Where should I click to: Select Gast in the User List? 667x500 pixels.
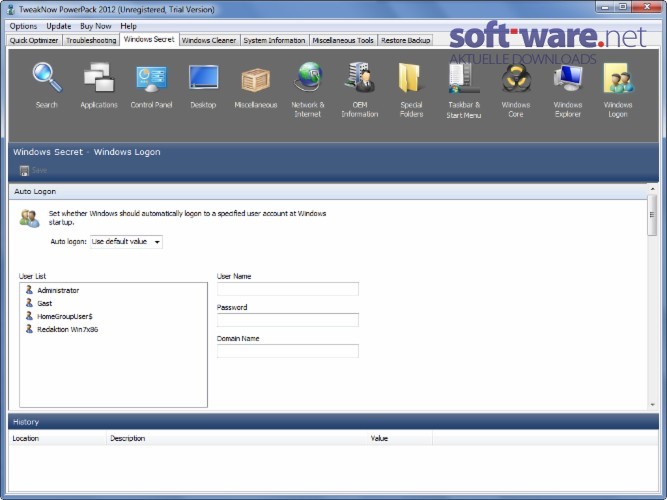45,303
